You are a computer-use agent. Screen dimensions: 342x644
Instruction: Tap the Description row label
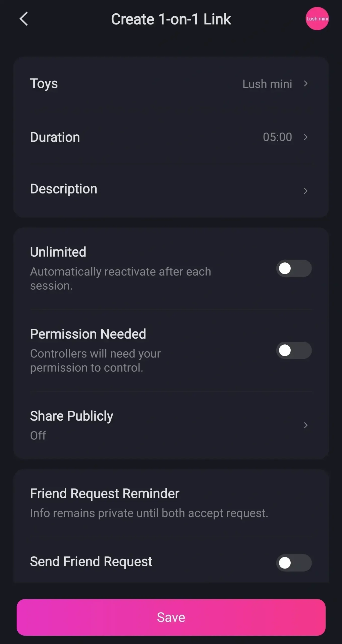[x=64, y=189]
